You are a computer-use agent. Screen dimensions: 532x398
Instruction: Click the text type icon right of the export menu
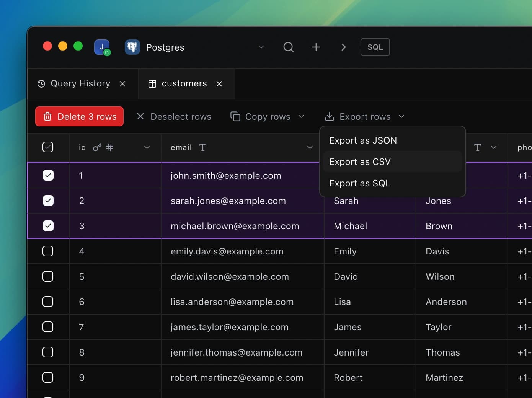pyautogui.click(x=478, y=147)
